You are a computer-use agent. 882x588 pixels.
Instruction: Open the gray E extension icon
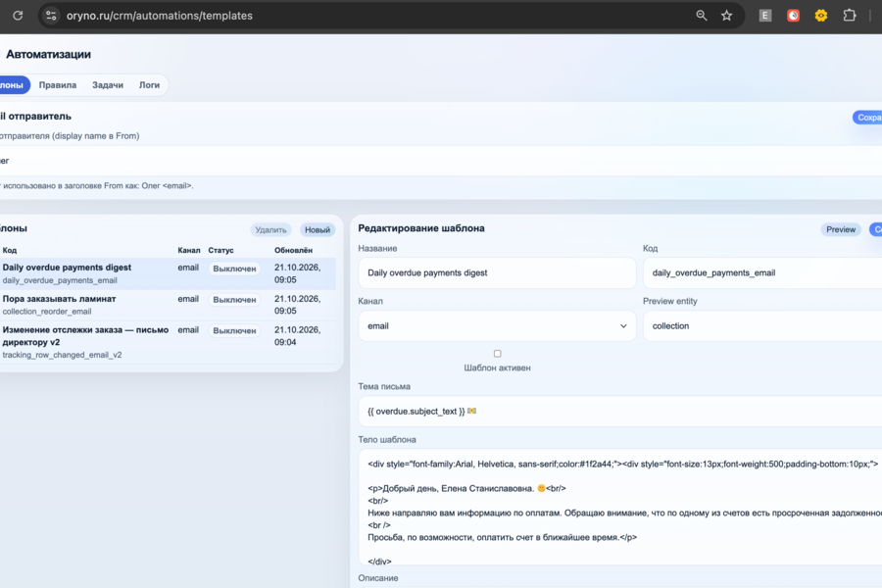pos(765,16)
